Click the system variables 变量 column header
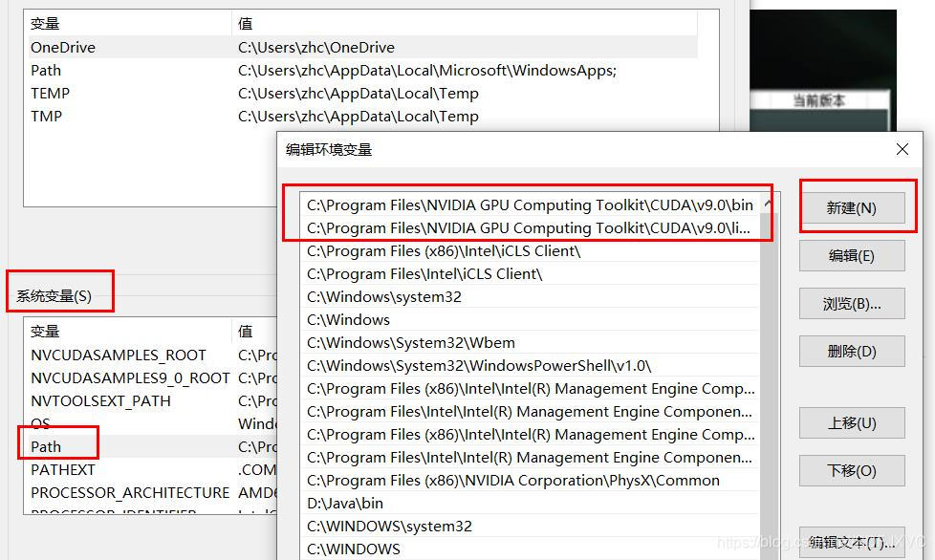 tap(129, 331)
